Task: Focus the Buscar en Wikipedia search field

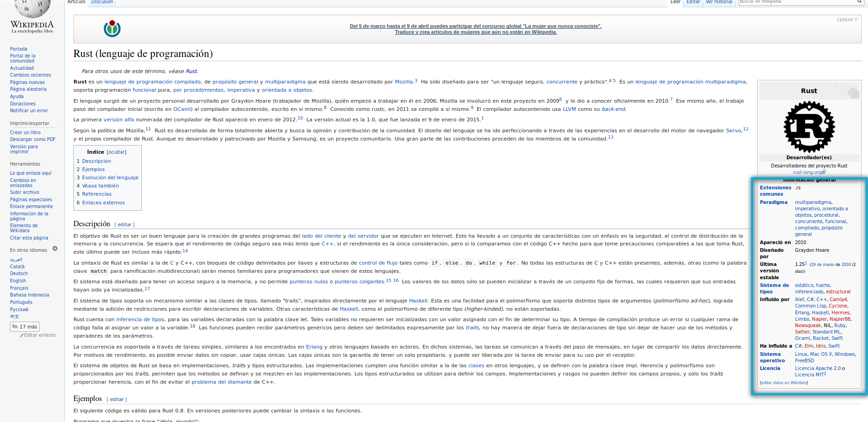Action: 796,2
